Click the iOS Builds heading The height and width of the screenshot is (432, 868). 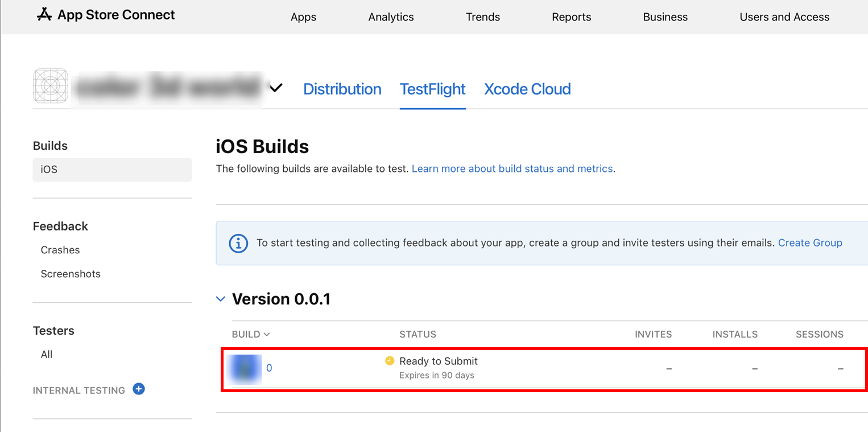[262, 147]
